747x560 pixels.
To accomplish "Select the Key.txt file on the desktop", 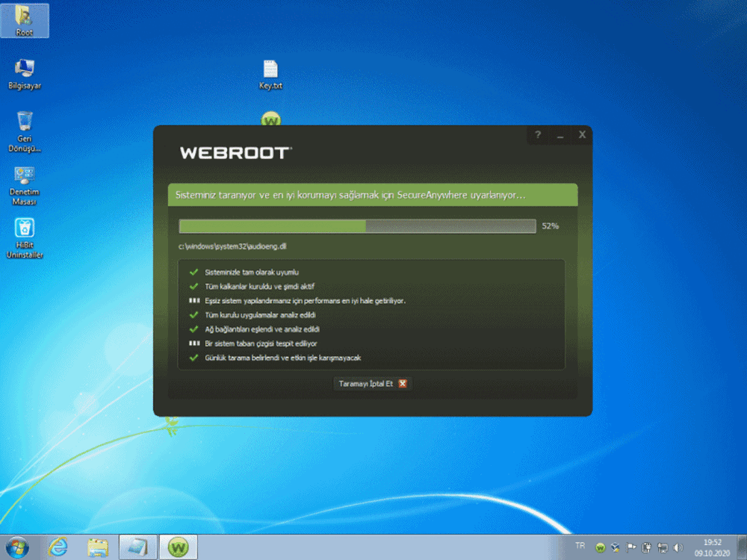I will tap(270, 74).
